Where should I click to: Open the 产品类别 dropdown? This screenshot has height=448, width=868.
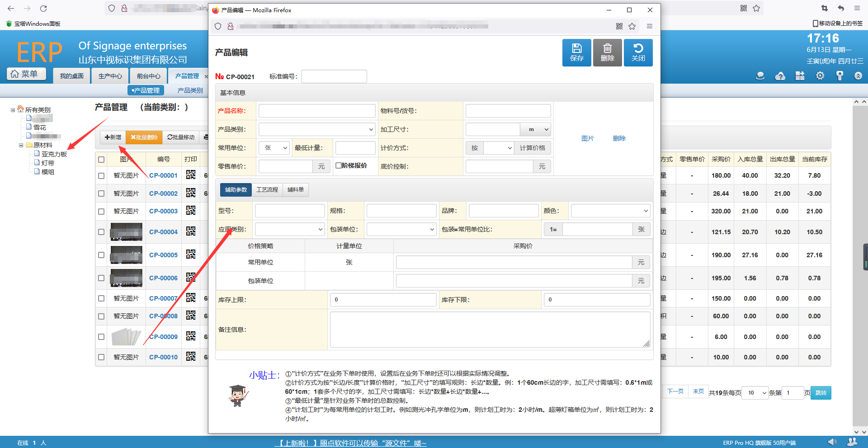tap(317, 129)
